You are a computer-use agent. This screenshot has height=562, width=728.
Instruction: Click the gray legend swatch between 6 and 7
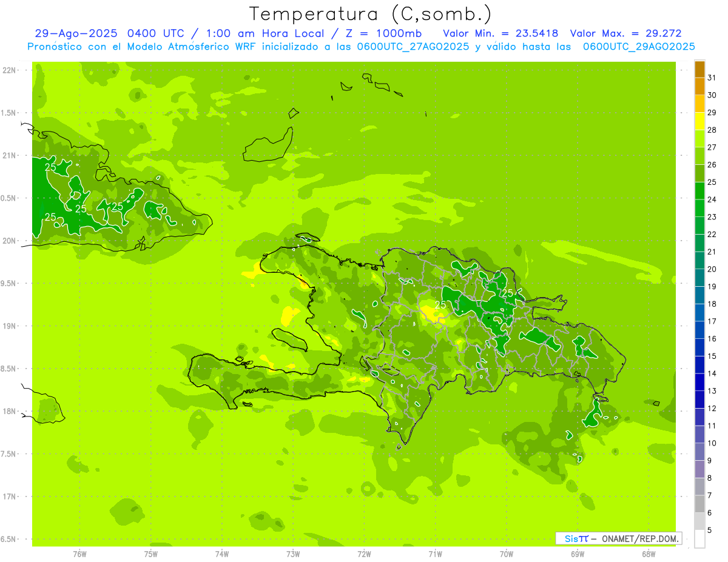pyautogui.click(x=699, y=504)
